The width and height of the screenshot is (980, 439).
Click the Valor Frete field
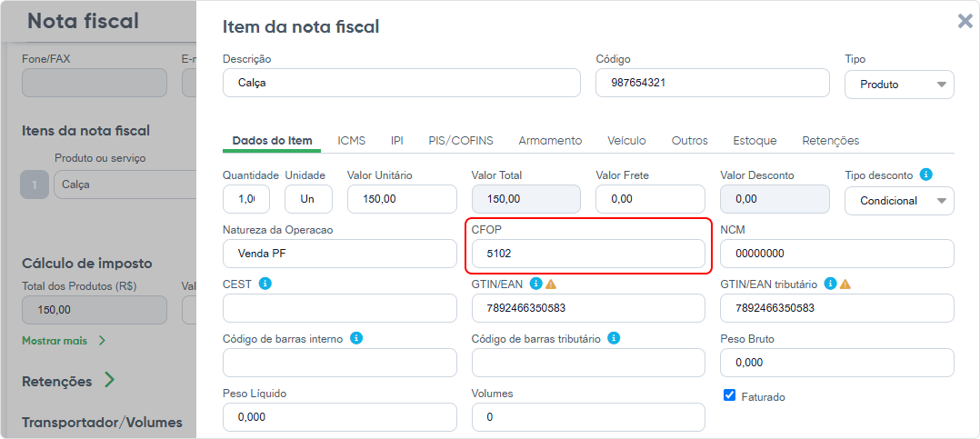coord(650,199)
